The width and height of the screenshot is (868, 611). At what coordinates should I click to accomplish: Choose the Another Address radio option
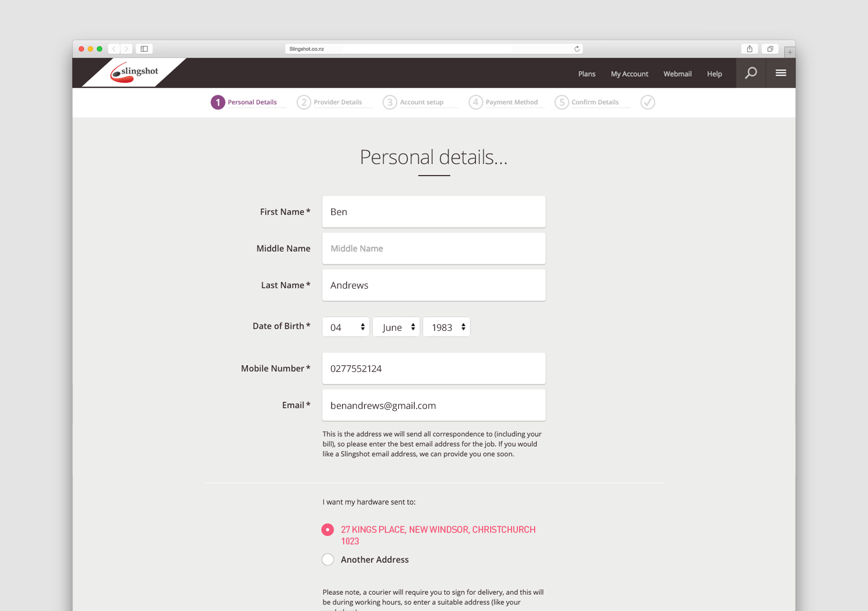[328, 560]
